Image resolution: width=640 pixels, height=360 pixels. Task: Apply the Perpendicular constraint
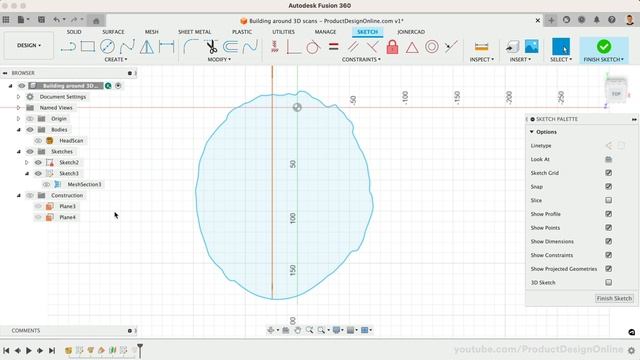[372, 47]
